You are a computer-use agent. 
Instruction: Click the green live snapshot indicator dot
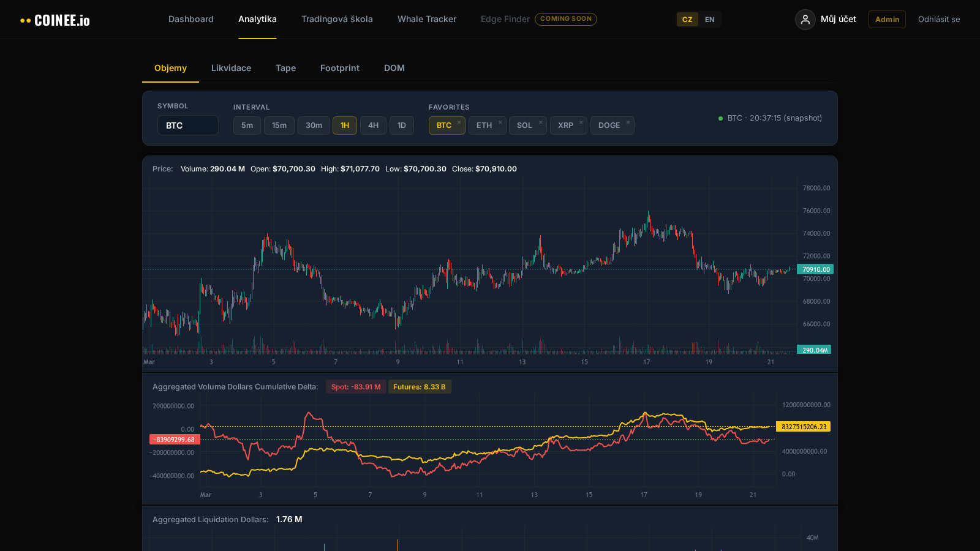point(719,118)
